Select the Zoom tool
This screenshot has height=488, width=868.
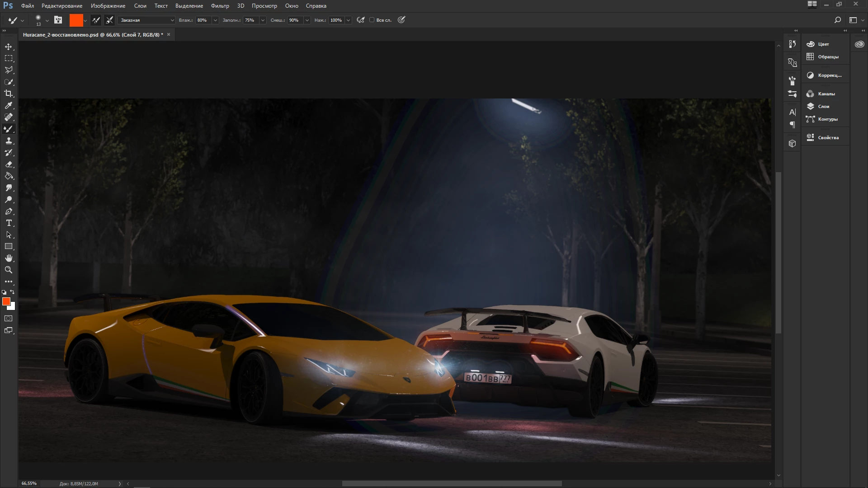tap(9, 270)
